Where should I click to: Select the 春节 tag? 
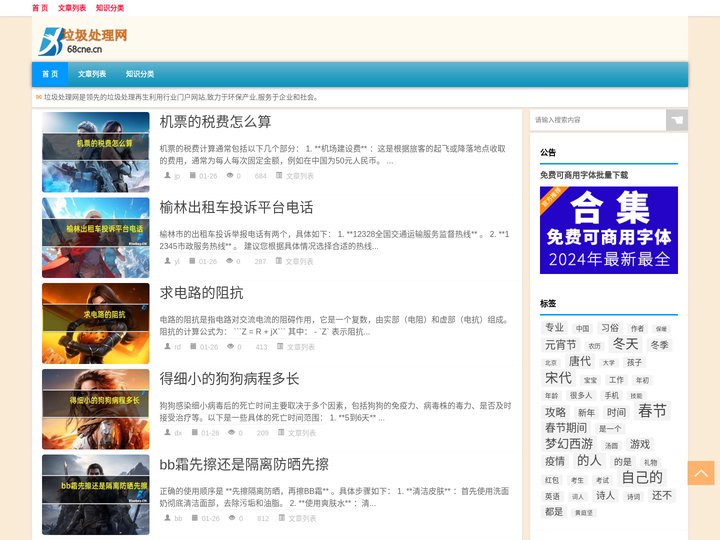(x=652, y=411)
